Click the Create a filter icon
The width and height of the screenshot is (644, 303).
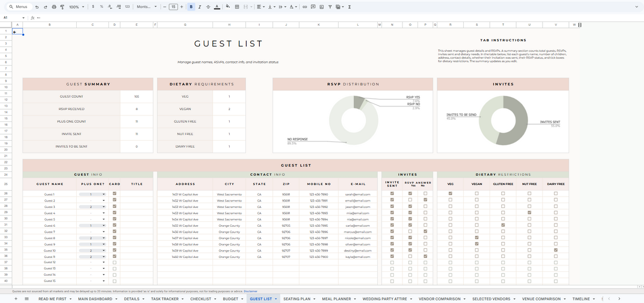pos(330,6)
